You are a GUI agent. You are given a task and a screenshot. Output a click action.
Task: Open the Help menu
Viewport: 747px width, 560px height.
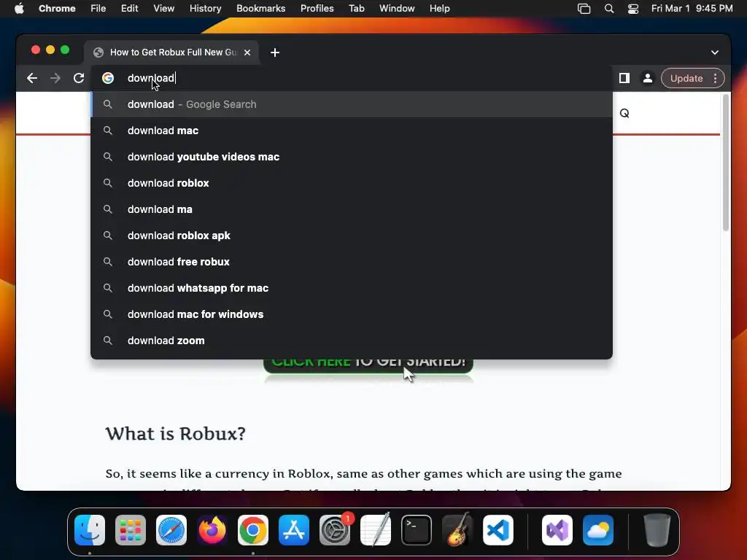439,9
